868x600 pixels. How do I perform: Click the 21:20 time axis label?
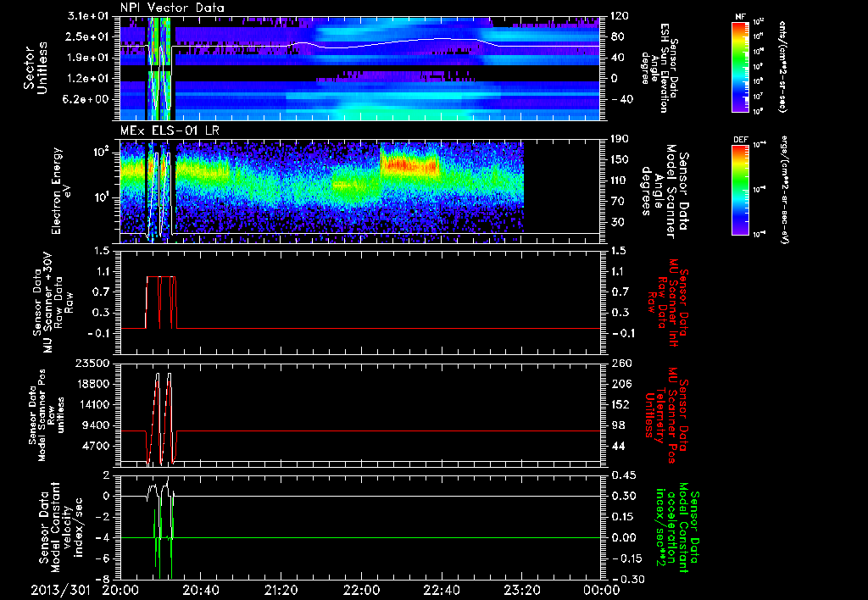281,591
